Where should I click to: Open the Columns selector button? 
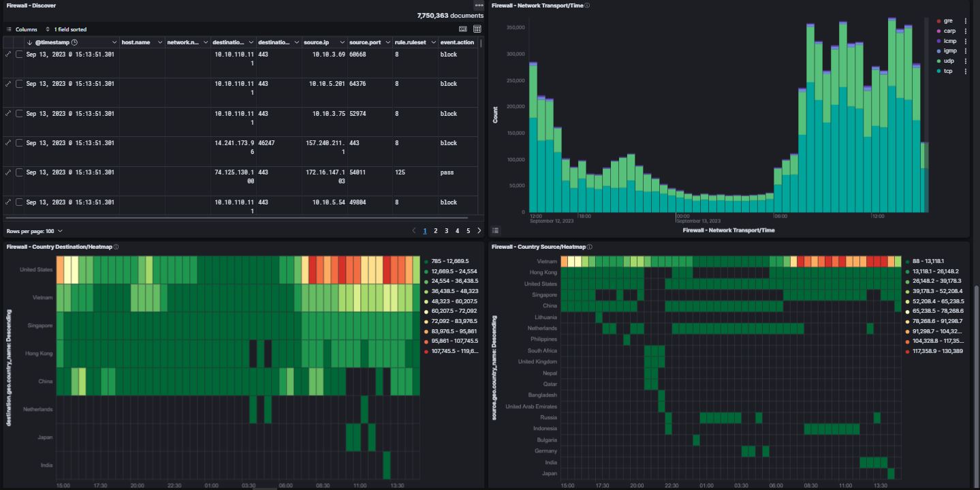[x=22, y=29]
